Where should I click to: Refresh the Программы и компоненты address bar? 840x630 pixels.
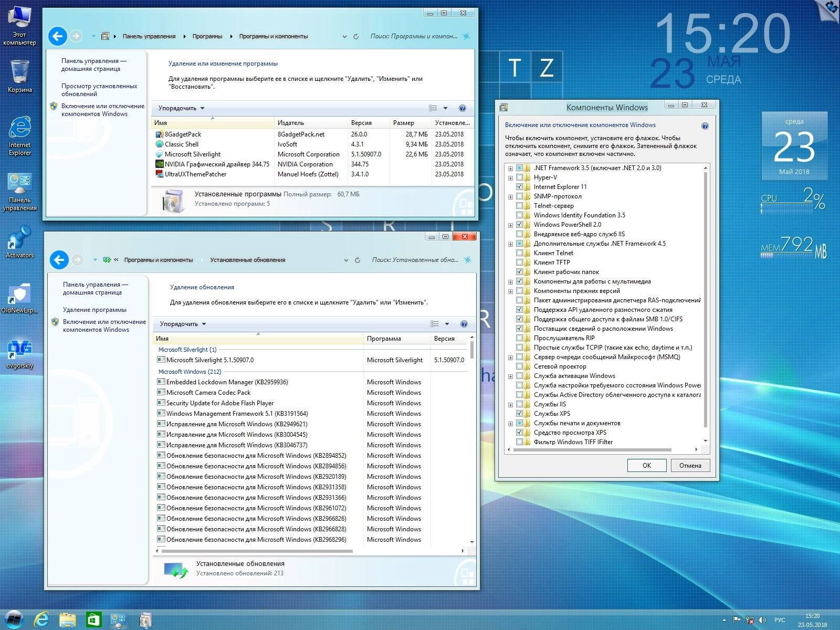356,36
